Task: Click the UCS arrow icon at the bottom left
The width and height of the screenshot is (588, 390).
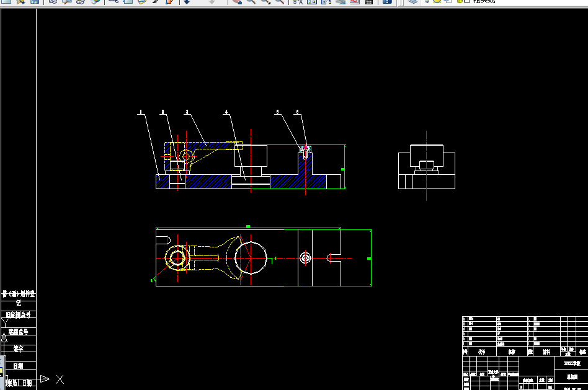Action: (x=45, y=379)
